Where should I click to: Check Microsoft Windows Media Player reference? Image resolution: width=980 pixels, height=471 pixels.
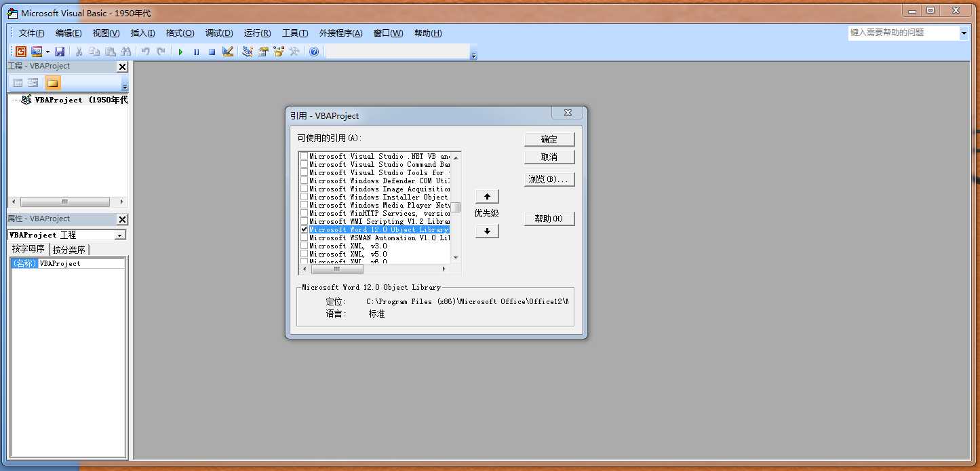tap(304, 205)
